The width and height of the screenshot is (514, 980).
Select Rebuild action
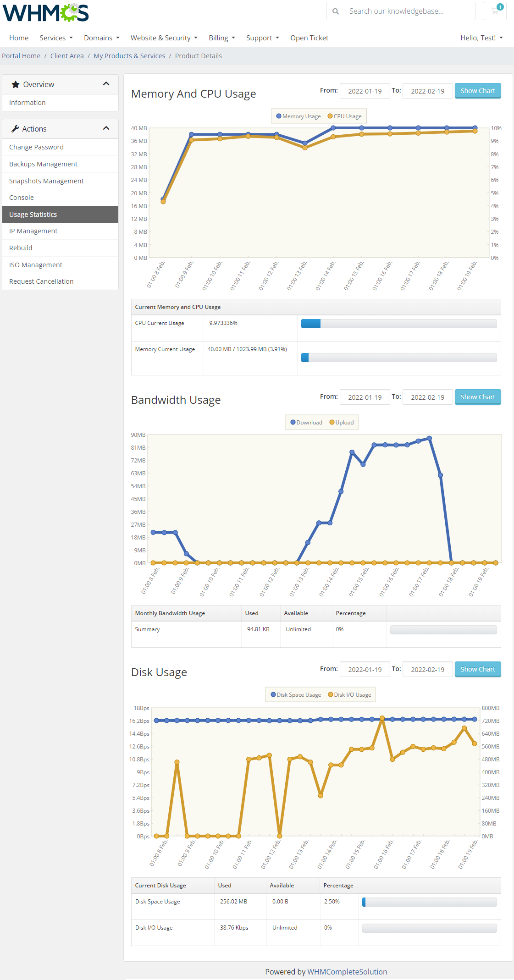[x=61, y=248]
